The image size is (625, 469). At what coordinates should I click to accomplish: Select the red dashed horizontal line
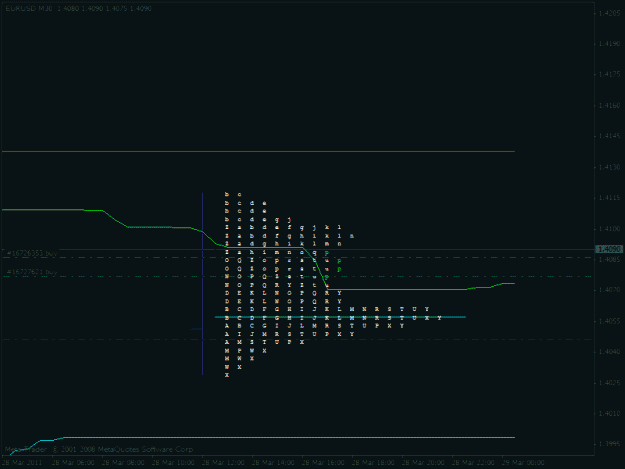[297, 339]
